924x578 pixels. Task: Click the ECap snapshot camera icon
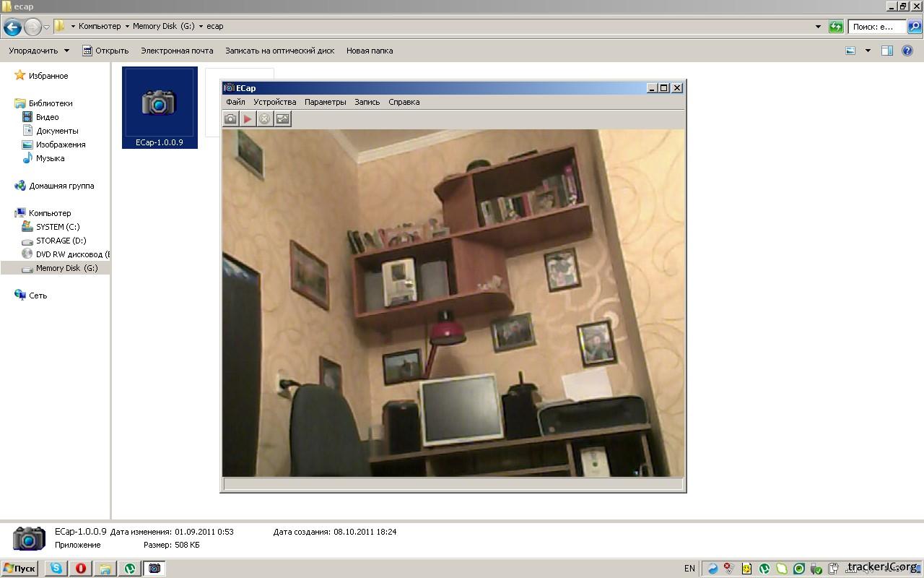click(230, 118)
